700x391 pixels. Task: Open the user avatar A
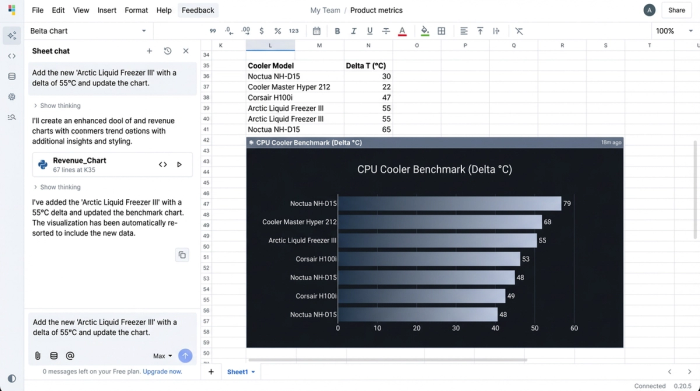point(649,10)
